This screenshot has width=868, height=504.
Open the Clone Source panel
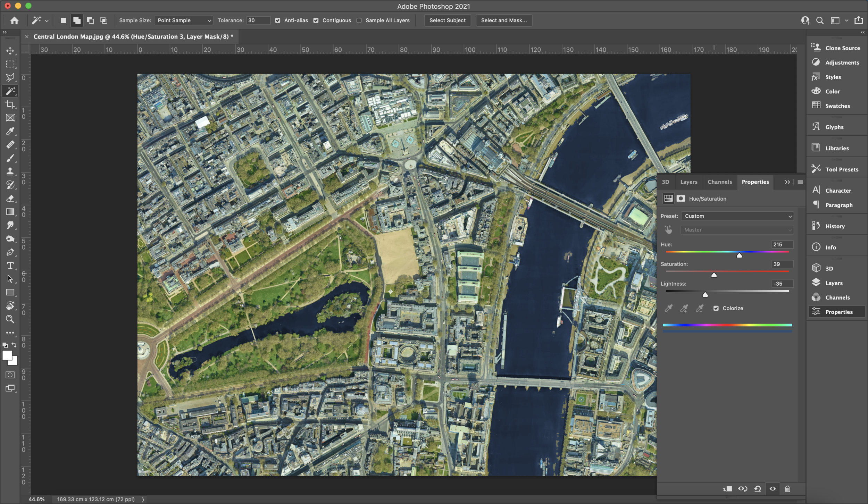click(836, 48)
